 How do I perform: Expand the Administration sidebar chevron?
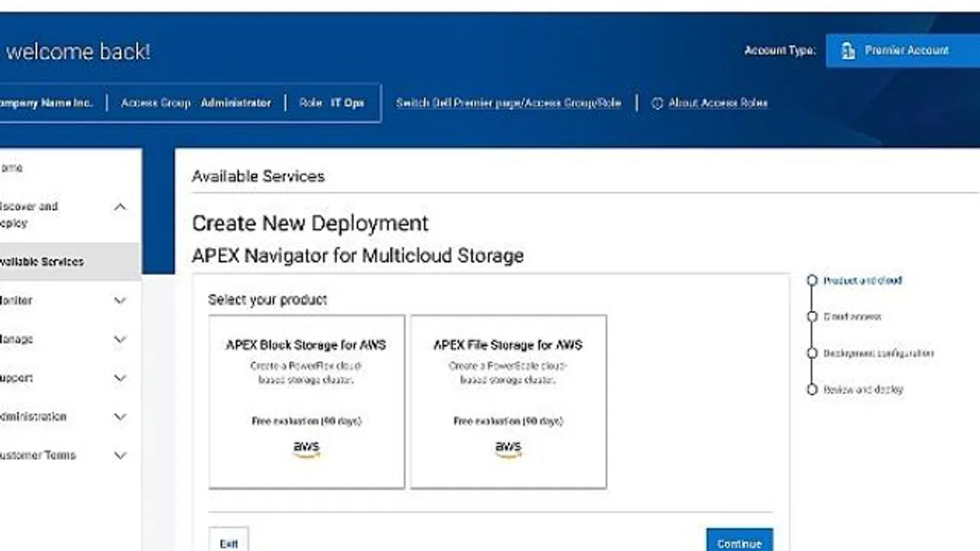tap(120, 416)
